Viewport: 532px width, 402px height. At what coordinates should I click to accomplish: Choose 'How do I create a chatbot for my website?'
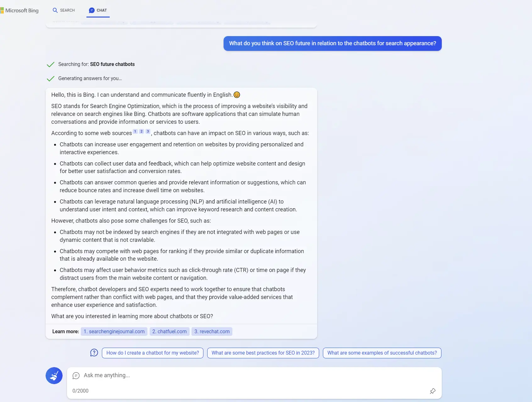click(152, 353)
